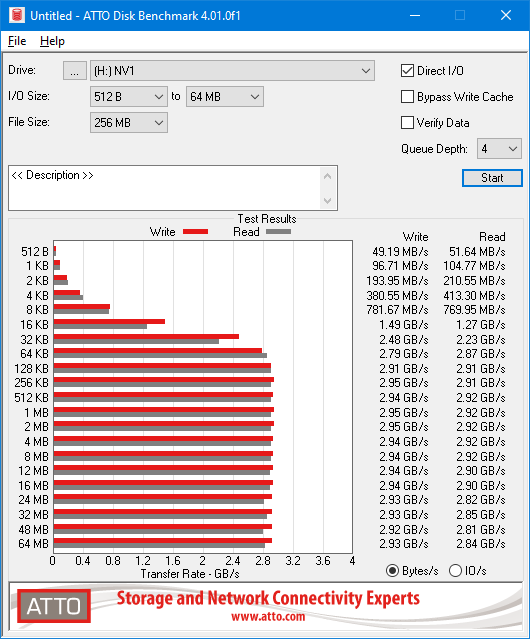Expand the 512 B I/O size dropdown
This screenshot has height=639, width=530.
(129, 97)
